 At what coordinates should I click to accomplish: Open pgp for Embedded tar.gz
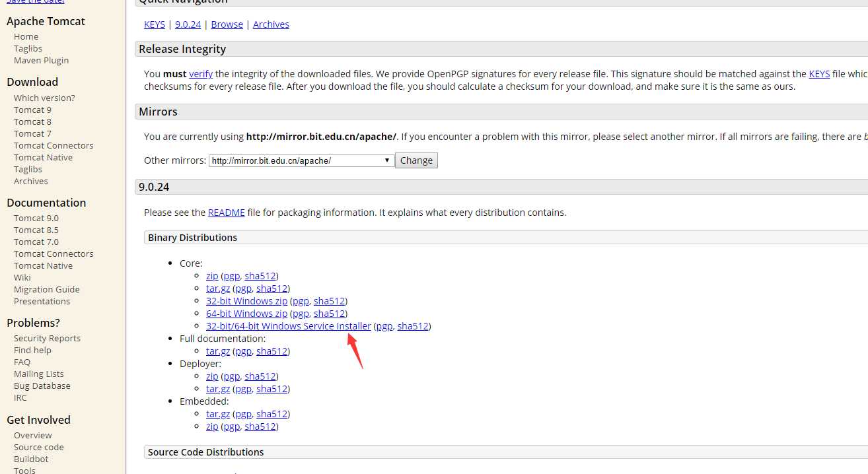(243, 414)
